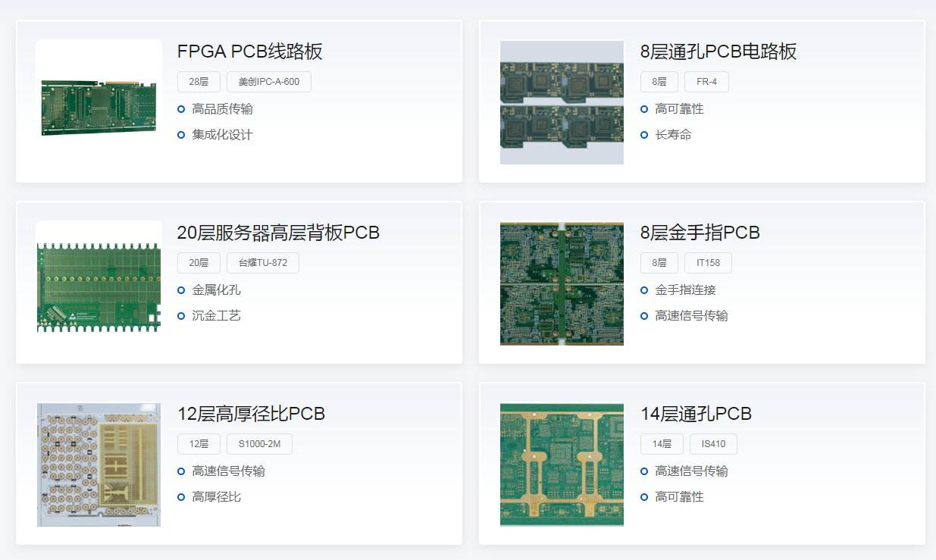Open the 14层通孔PCB product image
This screenshot has width=936, height=560.
click(x=562, y=464)
